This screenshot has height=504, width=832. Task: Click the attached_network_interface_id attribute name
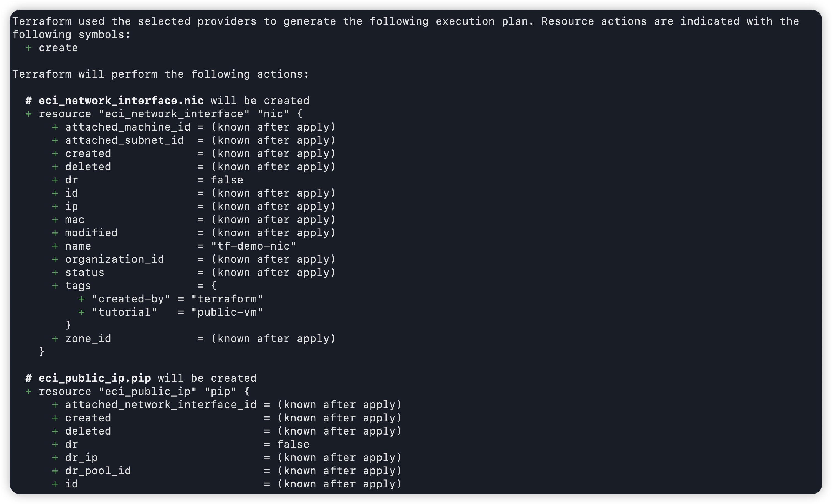click(x=161, y=405)
